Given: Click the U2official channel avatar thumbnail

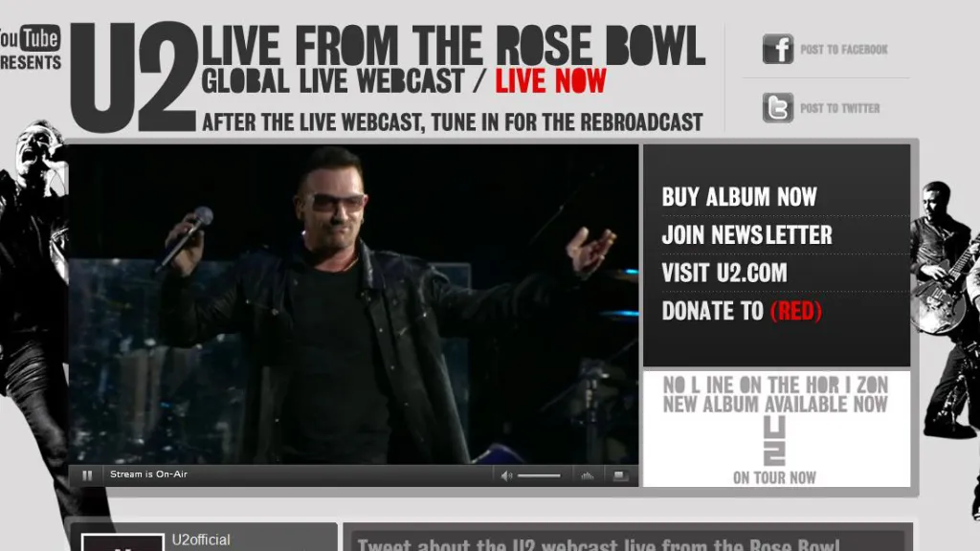Looking at the screenshot, I should pyautogui.click(x=123, y=542).
